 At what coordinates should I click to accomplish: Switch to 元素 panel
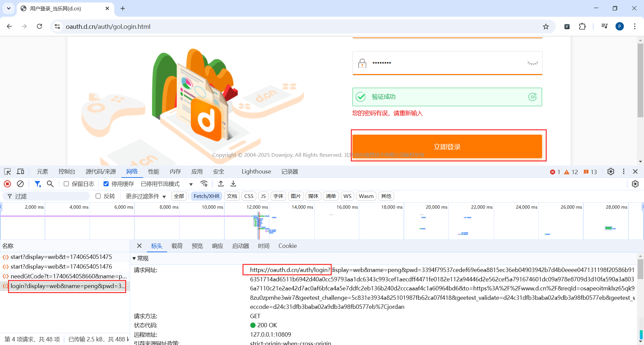tap(42, 171)
